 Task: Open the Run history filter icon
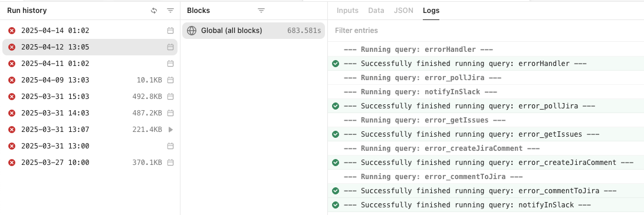(x=170, y=11)
